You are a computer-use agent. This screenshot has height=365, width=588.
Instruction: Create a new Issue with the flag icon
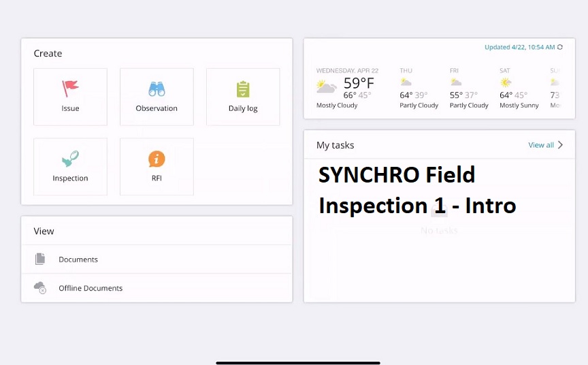tap(70, 89)
